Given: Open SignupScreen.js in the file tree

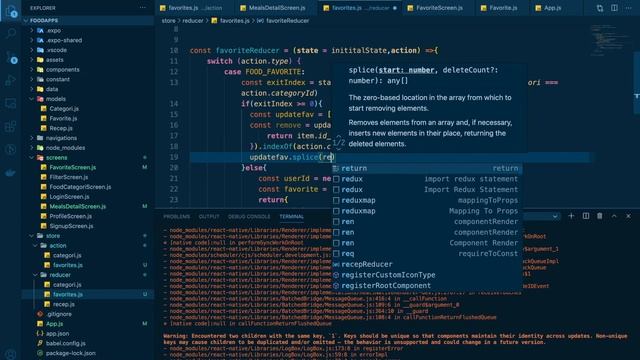Looking at the screenshot, I should tap(71, 226).
